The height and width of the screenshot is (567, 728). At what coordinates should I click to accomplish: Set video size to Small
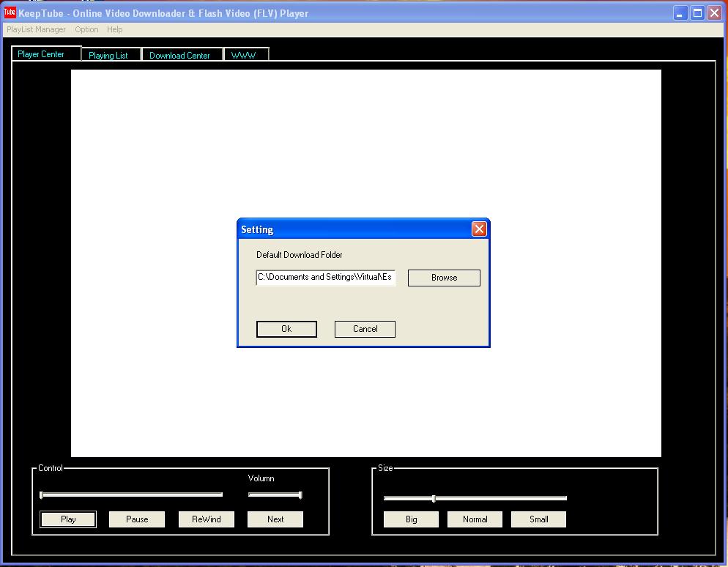coord(538,519)
